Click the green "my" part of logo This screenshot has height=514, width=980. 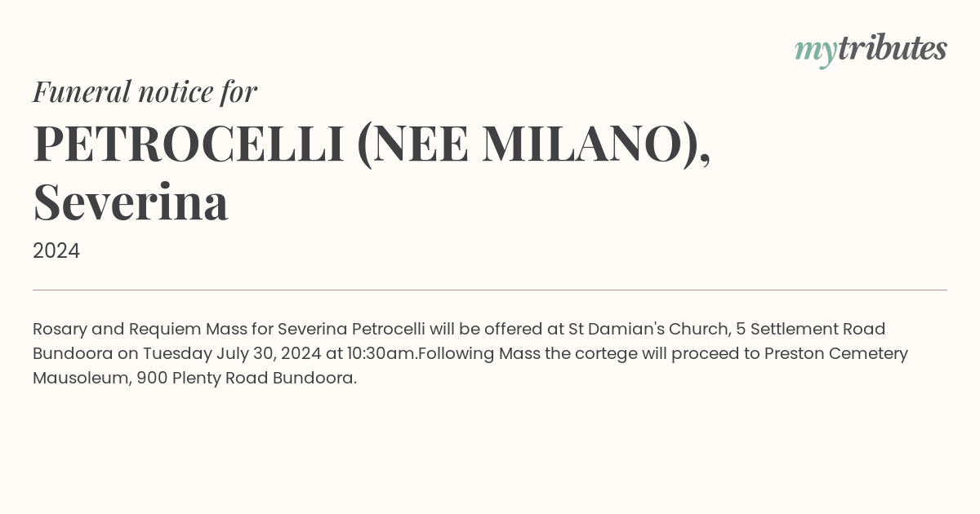816,52
